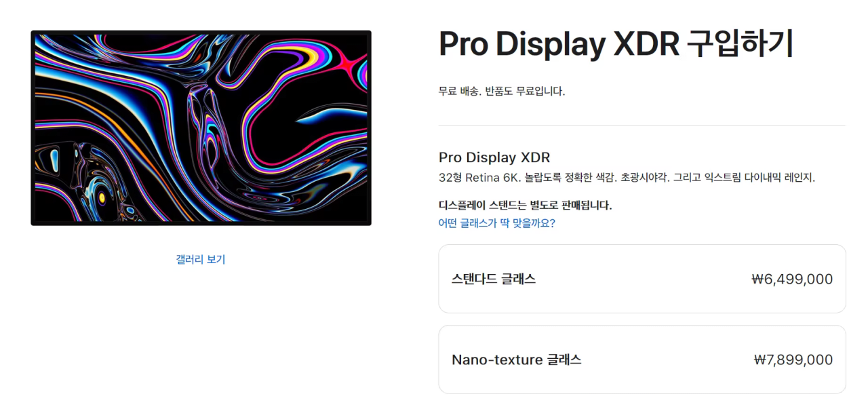Click the Pro Display XDR product subheading
This screenshot has width=868, height=407.
tap(494, 157)
